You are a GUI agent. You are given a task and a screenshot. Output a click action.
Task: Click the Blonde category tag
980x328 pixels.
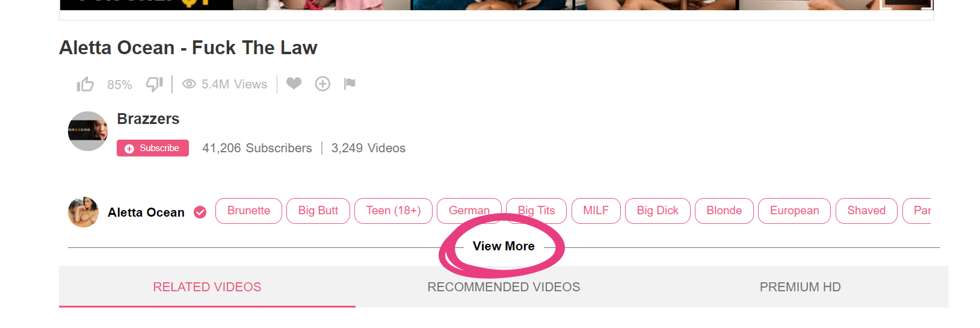(724, 211)
